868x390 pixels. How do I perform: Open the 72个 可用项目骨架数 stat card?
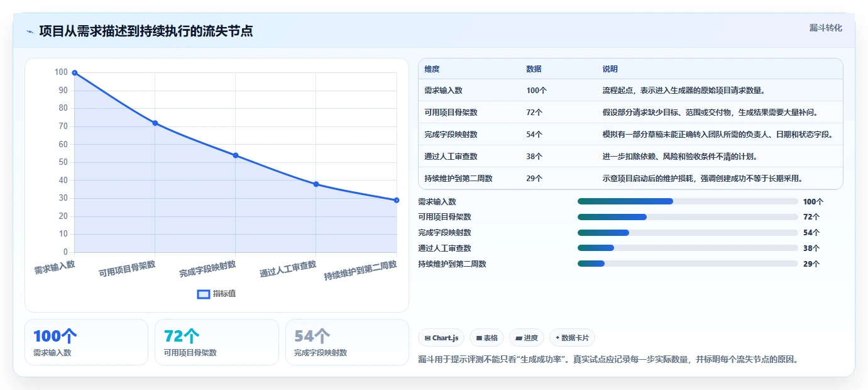click(217, 342)
